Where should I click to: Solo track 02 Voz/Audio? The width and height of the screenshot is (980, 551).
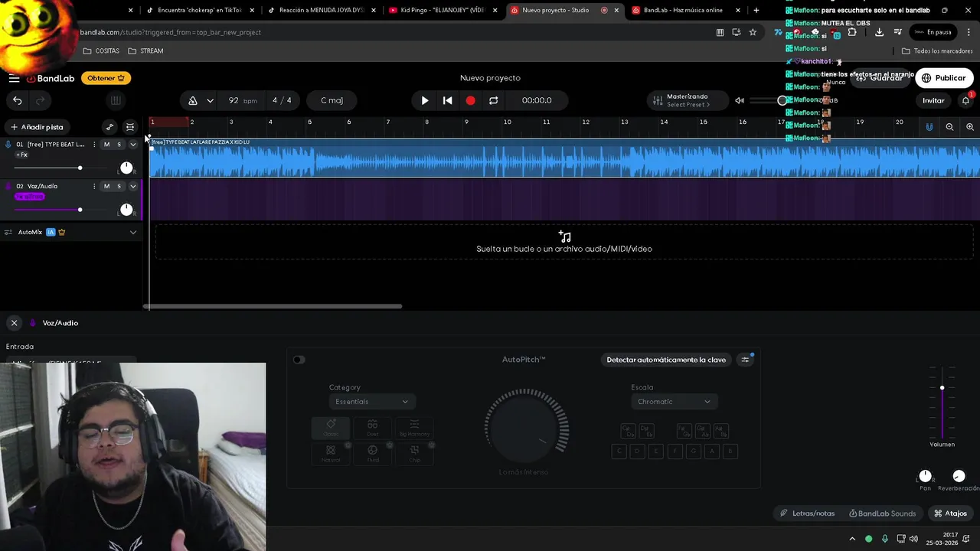coord(119,186)
